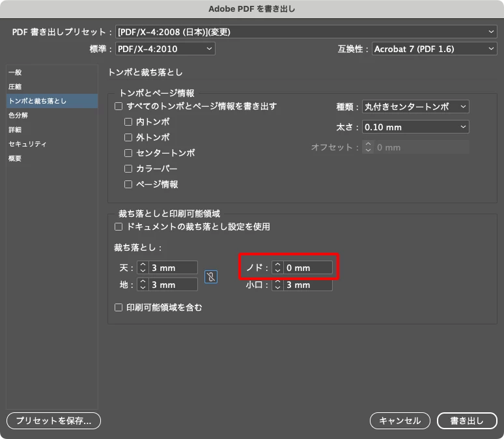Open the 互換性 Acrobat 7 dropdown
Screen dimensions: 504x439
(434, 49)
